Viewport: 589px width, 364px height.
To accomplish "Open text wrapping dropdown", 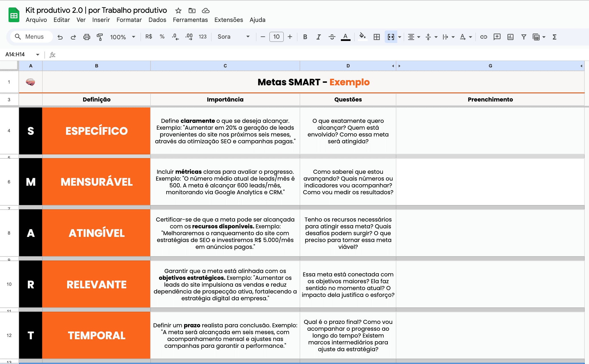I will tap(448, 37).
